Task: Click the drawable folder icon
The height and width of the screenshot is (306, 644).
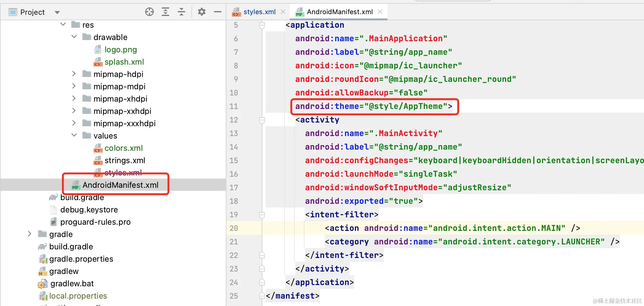Action: pyautogui.click(x=87, y=37)
